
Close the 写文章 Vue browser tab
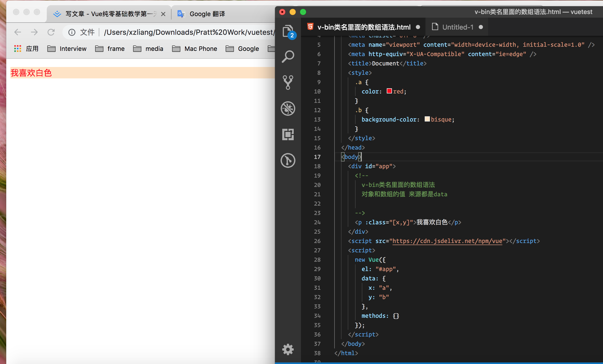[163, 14]
